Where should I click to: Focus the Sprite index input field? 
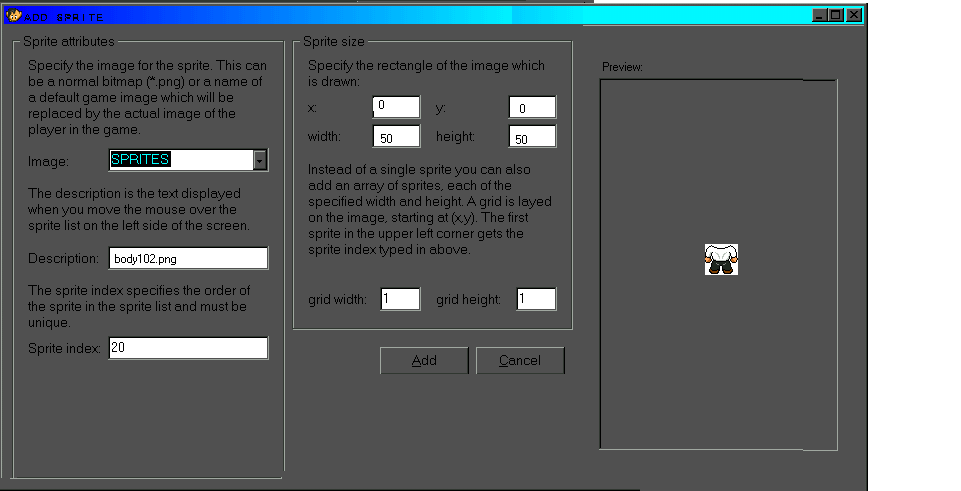(x=188, y=348)
